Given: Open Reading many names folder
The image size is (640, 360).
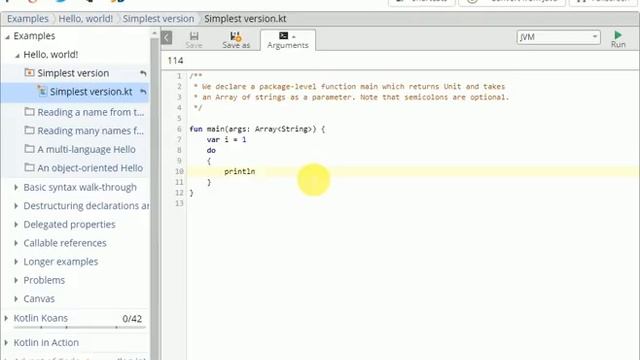Looking at the screenshot, I should (91, 131).
